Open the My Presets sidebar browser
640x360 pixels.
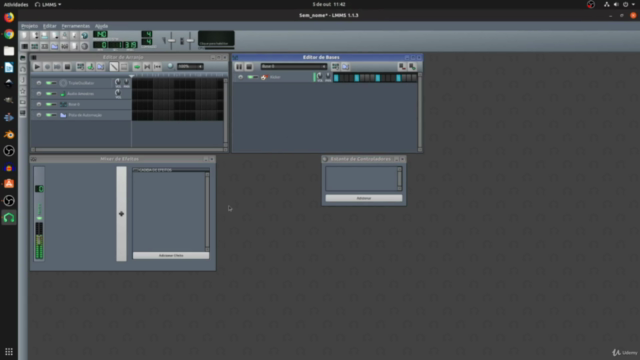point(22,91)
